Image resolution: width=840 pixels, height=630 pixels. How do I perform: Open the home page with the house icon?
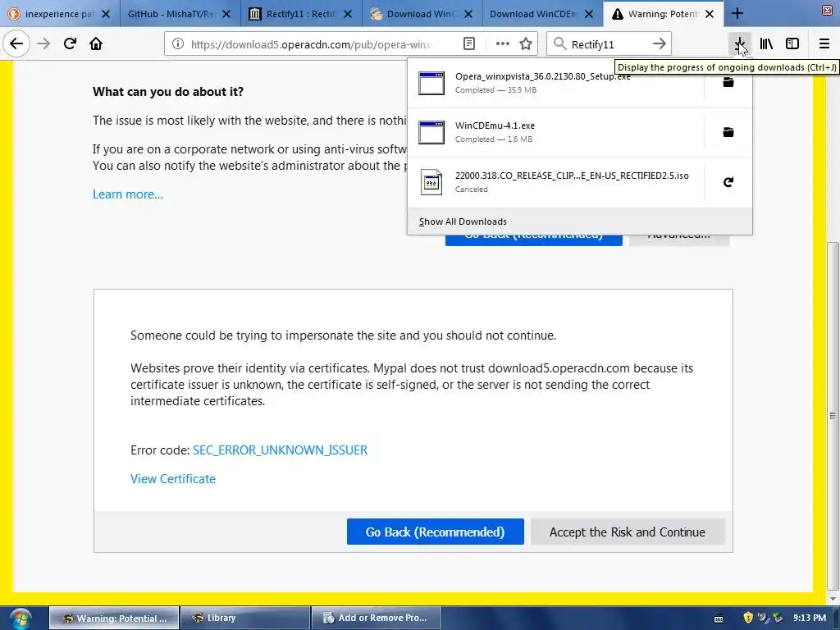(96, 43)
